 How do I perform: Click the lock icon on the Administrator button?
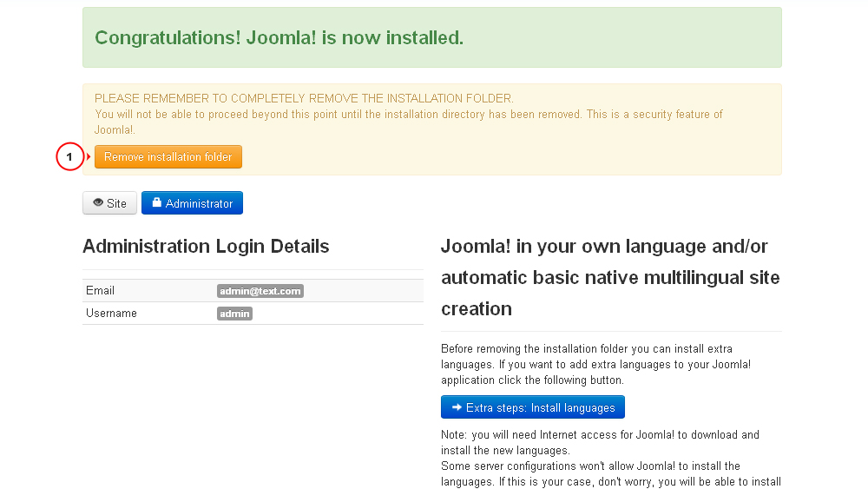156,202
